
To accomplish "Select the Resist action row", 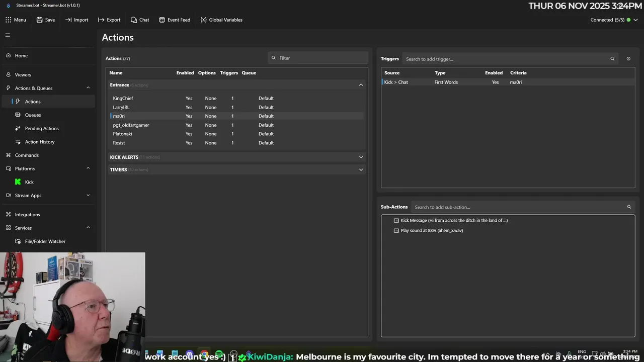I will click(236, 143).
